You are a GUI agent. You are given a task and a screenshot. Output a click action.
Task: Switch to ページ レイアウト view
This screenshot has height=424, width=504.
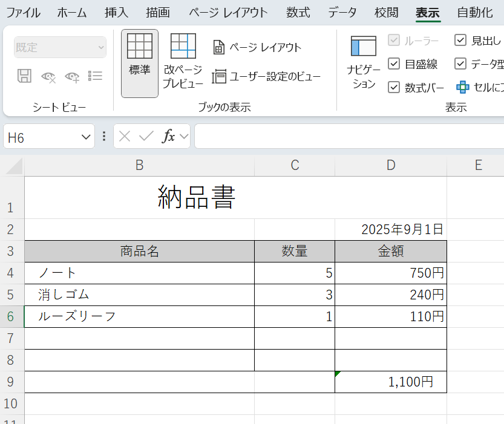(x=257, y=48)
